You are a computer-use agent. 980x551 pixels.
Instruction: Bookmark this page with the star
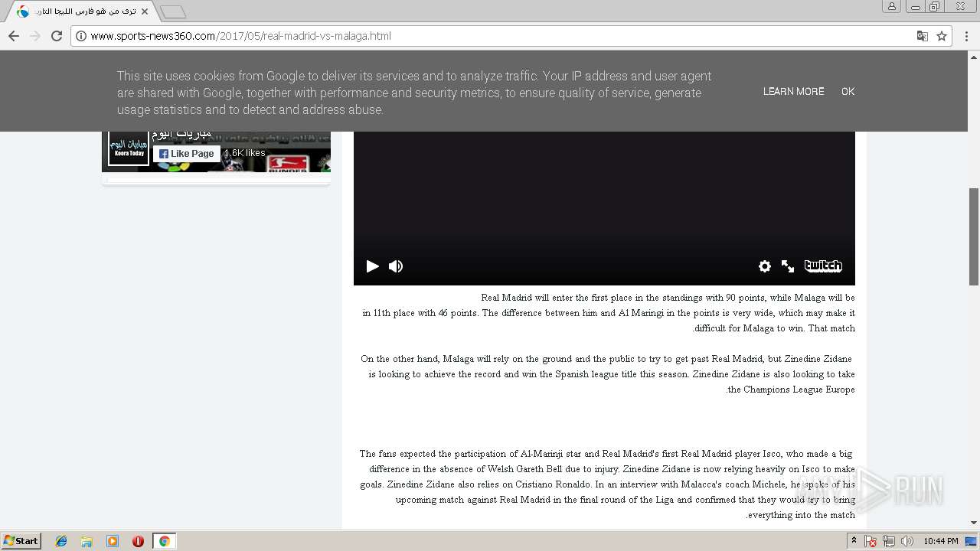point(942,36)
